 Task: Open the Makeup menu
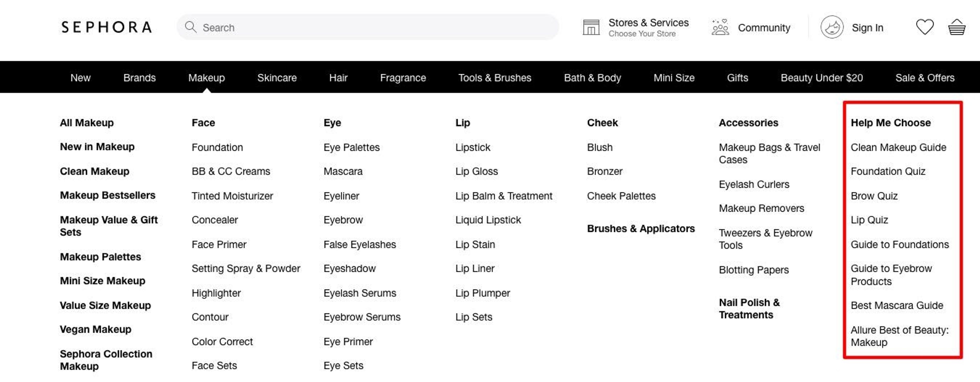pos(206,78)
